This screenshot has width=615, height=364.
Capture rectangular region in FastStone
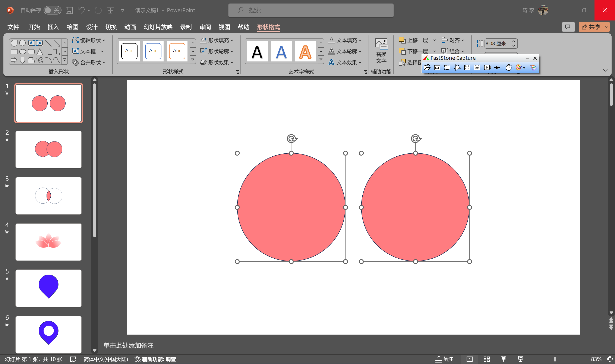447,67
